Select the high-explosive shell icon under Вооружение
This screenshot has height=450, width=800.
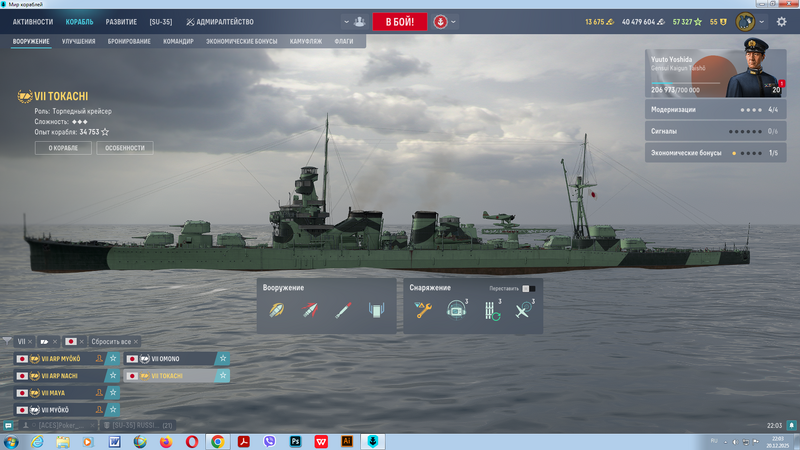[277, 311]
